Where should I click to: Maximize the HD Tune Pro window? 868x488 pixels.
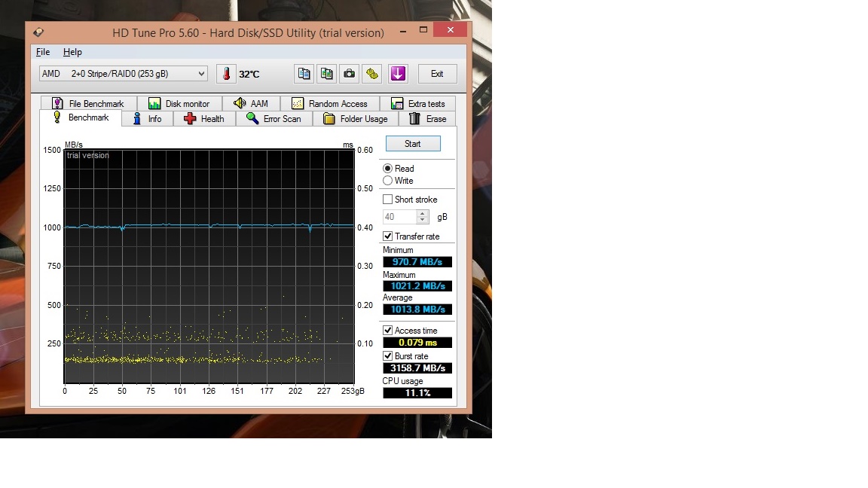423,30
